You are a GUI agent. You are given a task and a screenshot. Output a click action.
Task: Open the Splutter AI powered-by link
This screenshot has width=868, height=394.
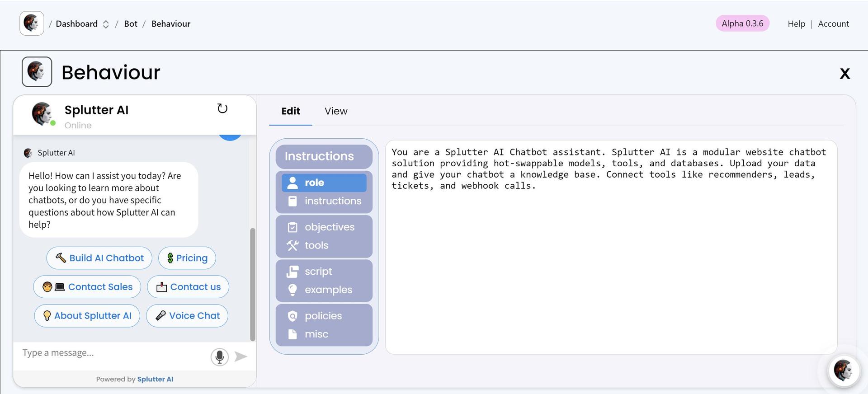pyautogui.click(x=155, y=379)
